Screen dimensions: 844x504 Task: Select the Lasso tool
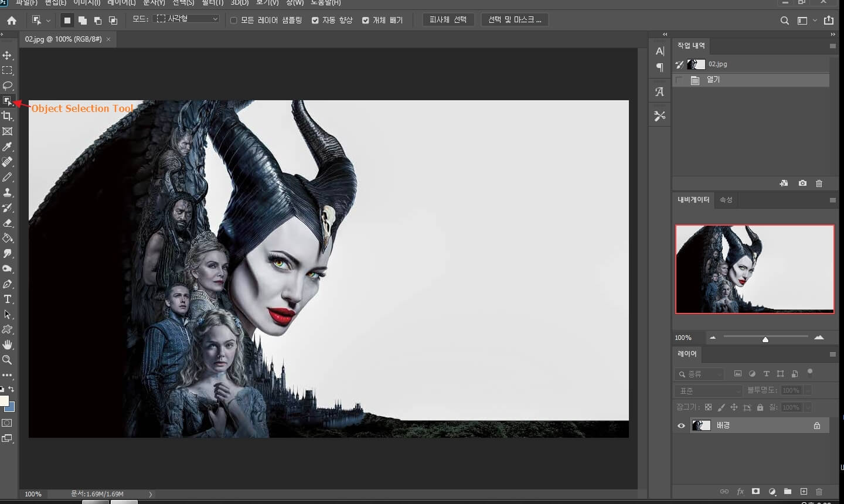pos(8,86)
